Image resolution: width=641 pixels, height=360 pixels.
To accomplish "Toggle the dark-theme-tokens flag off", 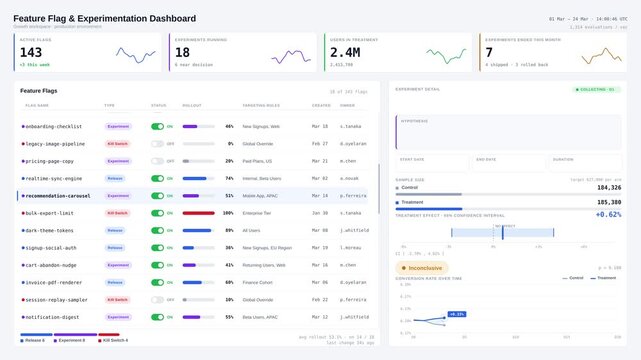I will click(x=157, y=230).
